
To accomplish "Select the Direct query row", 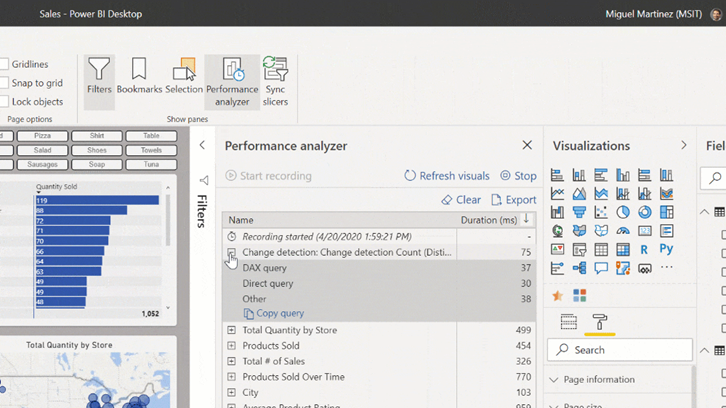I will click(379, 283).
